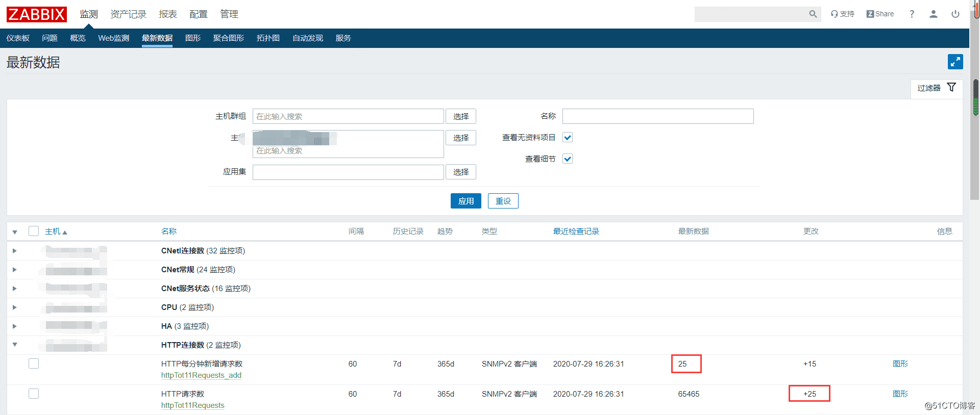The image size is (980, 415).
Task: Click the Zabbix logo
Action: point(37,14)
